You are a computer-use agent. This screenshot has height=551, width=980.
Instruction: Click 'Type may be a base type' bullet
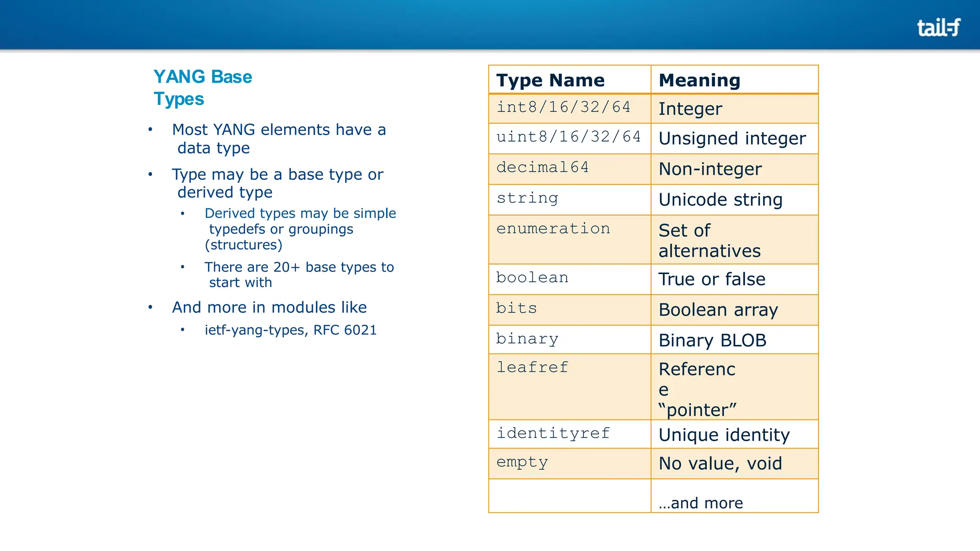(278, 183)
